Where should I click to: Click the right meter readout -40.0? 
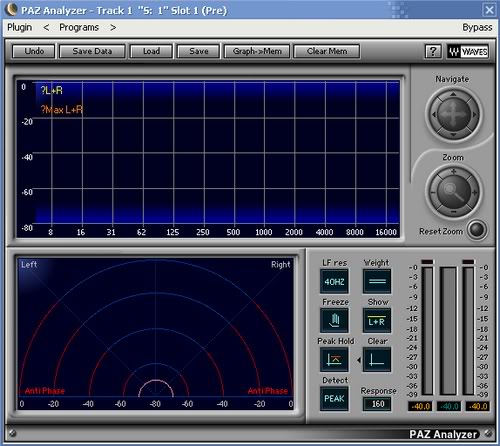(477, 406)
